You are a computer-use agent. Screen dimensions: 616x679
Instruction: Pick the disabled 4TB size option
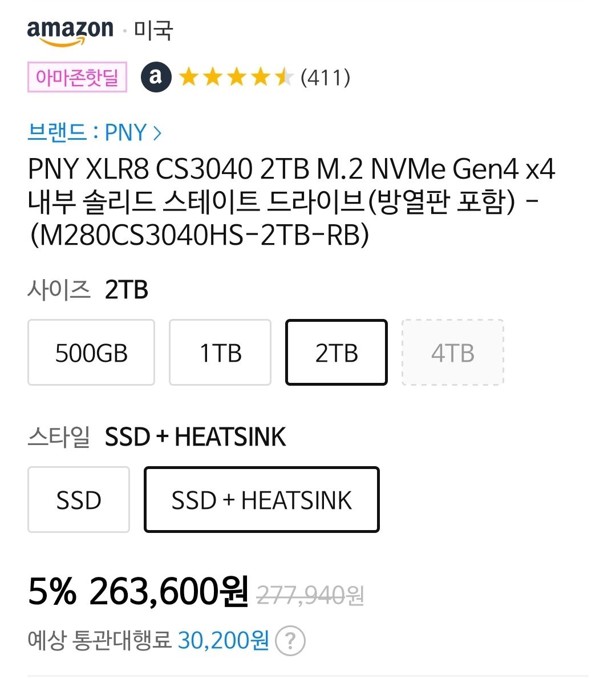453,353
